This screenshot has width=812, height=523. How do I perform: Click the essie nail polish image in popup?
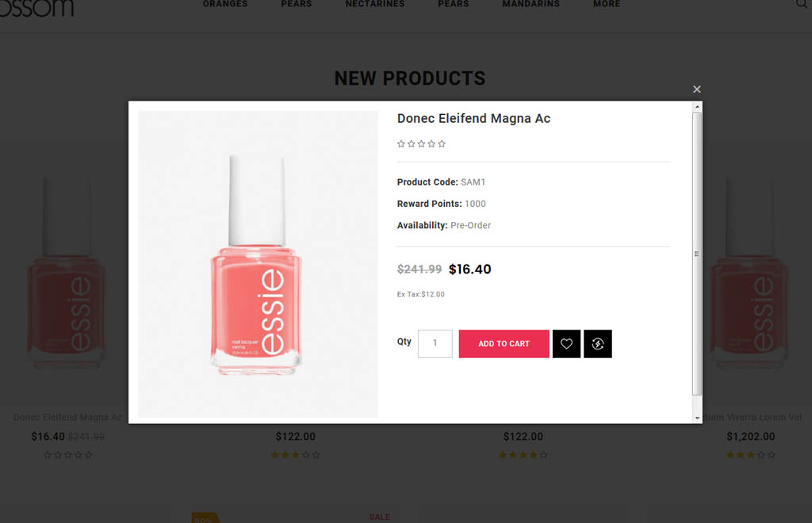point(258,264)
